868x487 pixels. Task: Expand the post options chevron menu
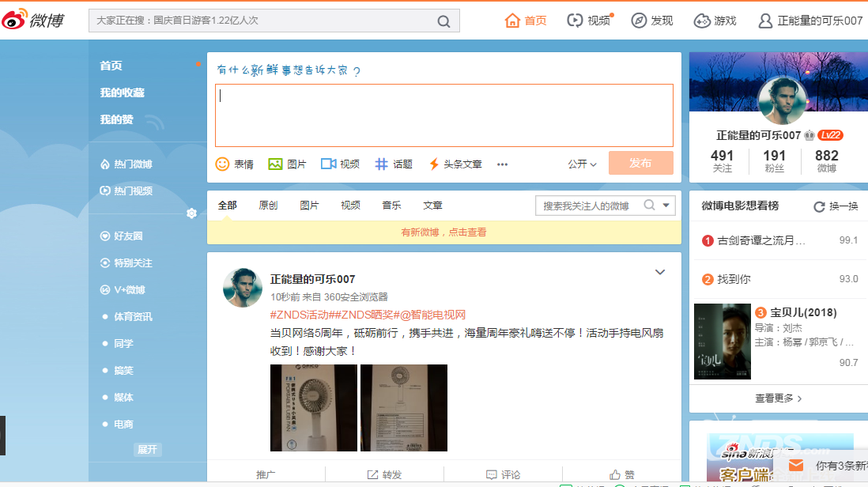pyautogui.click(x=660, y=273)
